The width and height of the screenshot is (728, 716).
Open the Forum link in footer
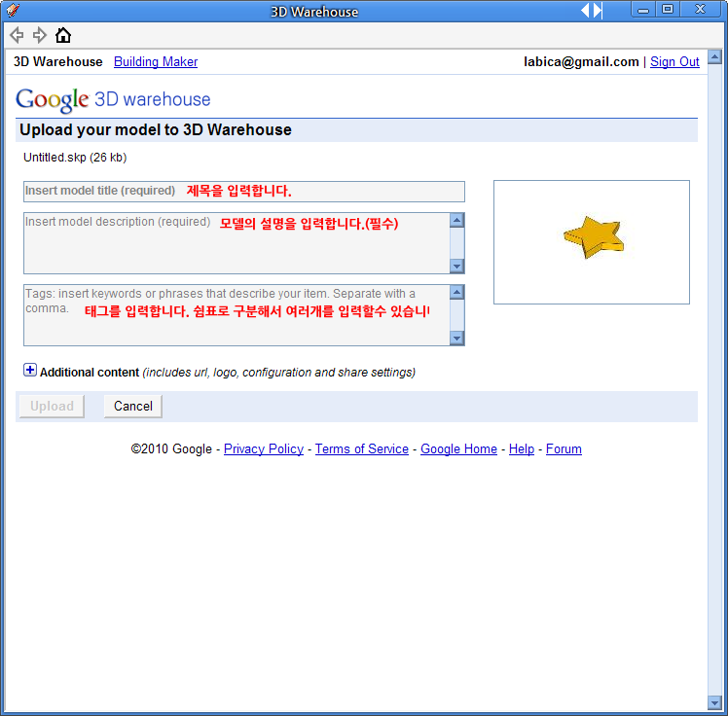click(x=564, y=448)
